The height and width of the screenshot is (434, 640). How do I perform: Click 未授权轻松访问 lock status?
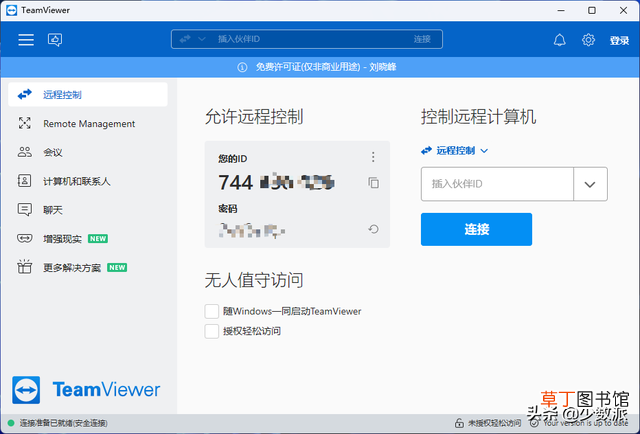click(488, 423)
